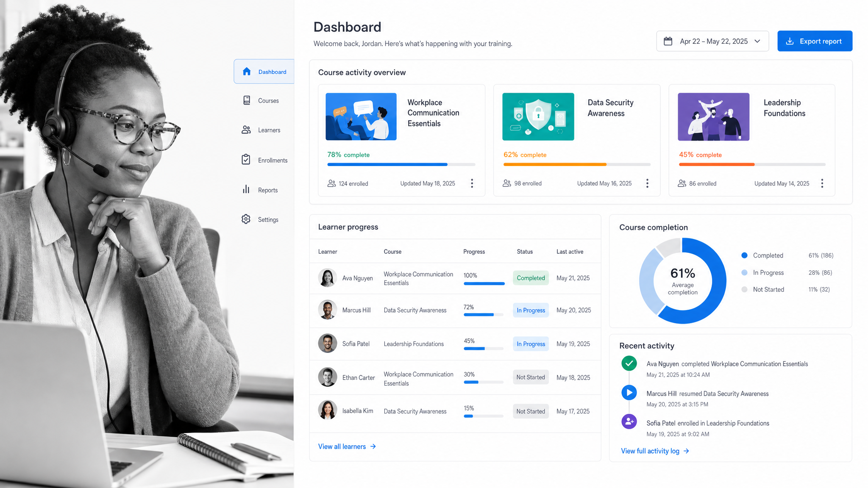Click the Progress column header
This screenshot has width=868, height=488.
tap(474, 251)
